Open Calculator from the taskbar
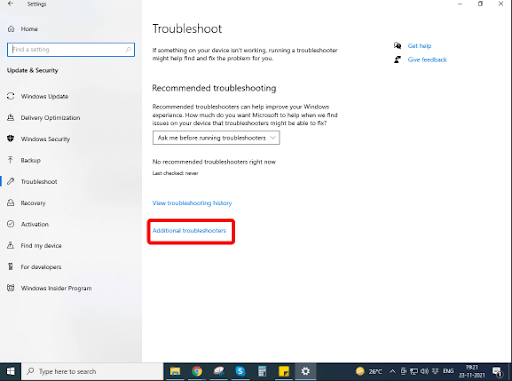Viewport: 512px width, 381px height. click(262, 371)
